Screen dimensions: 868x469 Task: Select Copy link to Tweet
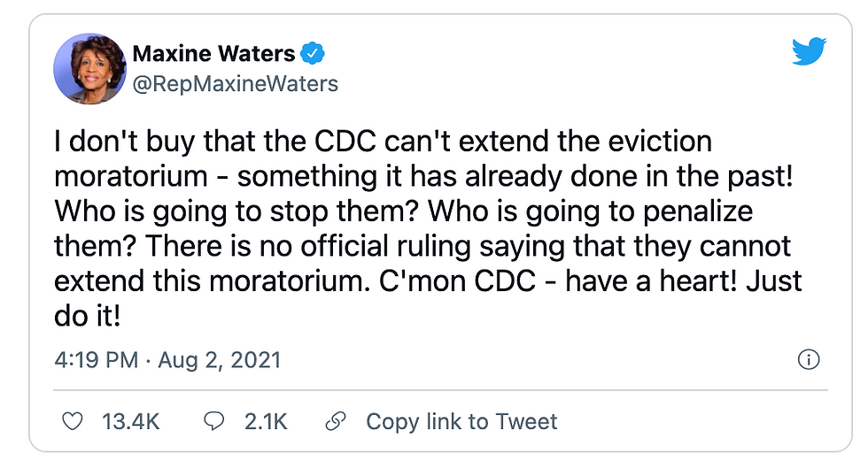461,421
